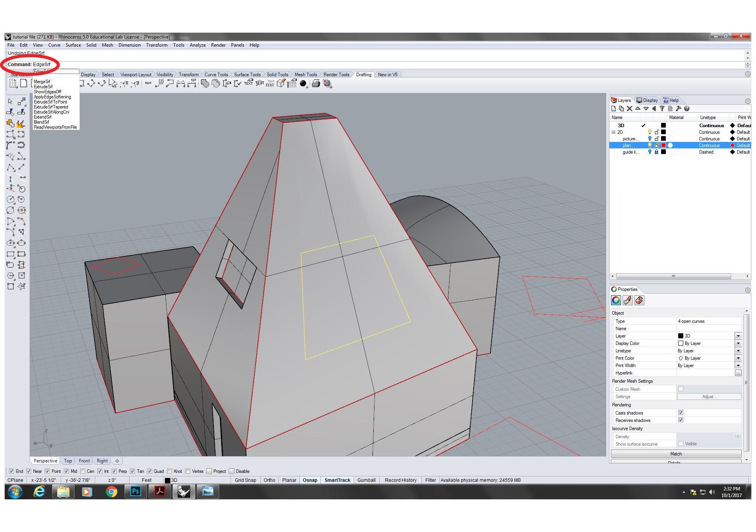The image size is (756, 532).
Task: Switch to the Solid Tools toolbar tab
Action: [x=277, y=75]
